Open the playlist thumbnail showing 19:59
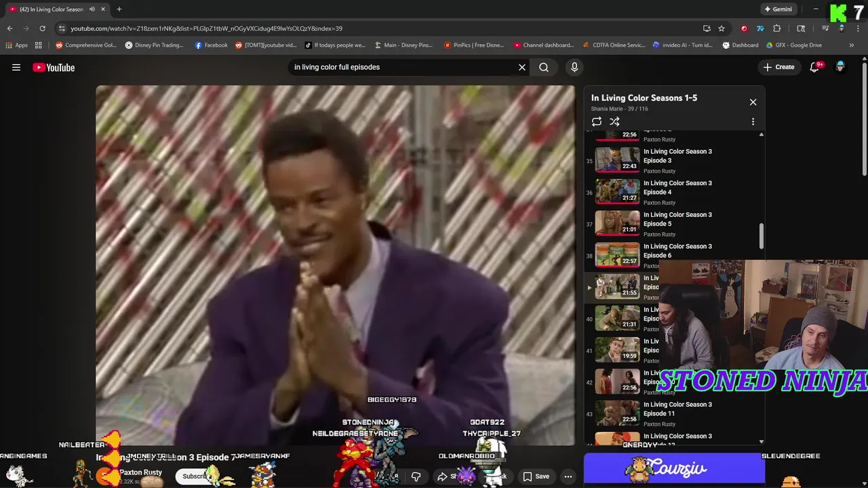 (617, 348)
